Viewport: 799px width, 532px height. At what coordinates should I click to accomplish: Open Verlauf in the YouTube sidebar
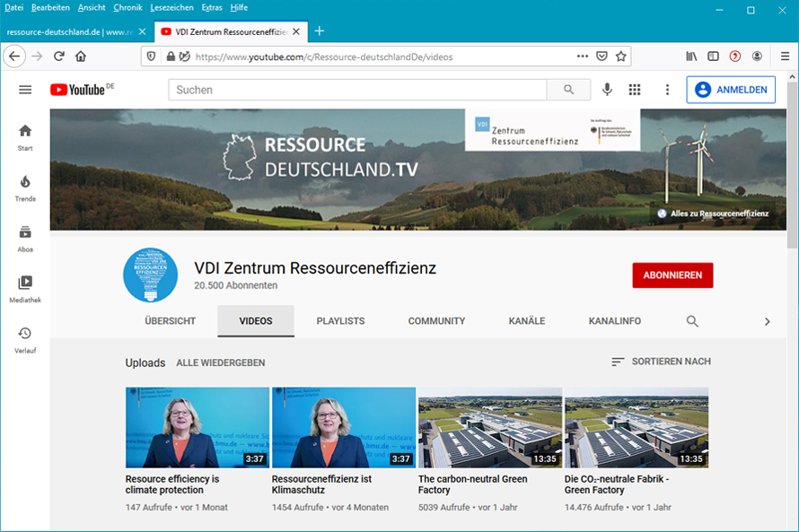click(x=25, y=340)
